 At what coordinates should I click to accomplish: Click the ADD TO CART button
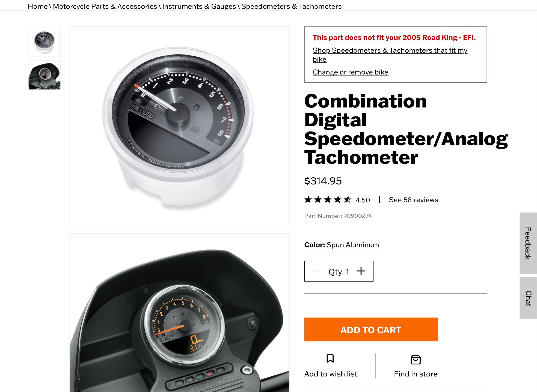371,329
